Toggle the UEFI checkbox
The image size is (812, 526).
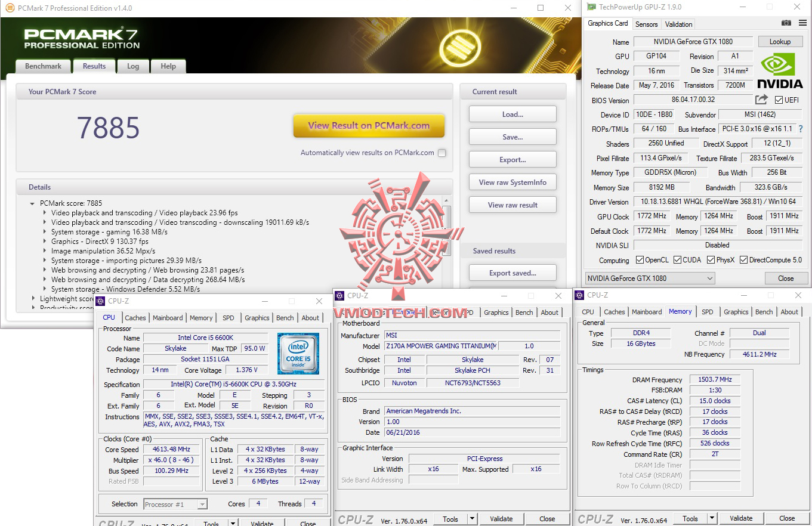tap(780, 100)
